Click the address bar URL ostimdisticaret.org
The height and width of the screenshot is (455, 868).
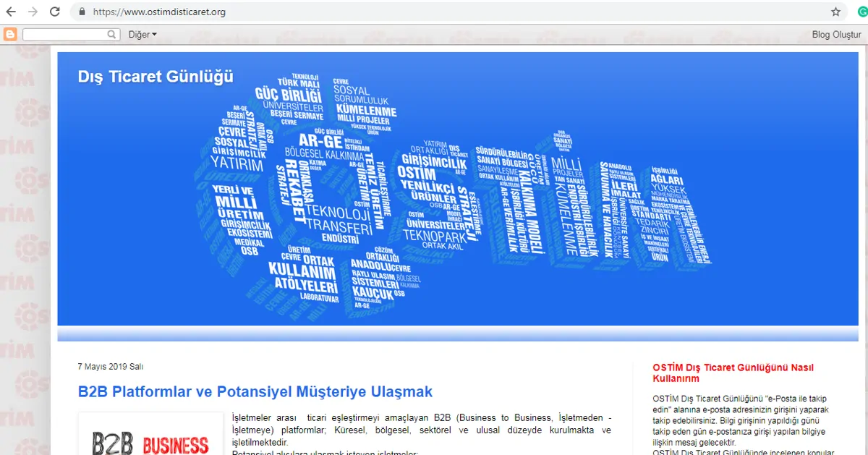point(159,12)
